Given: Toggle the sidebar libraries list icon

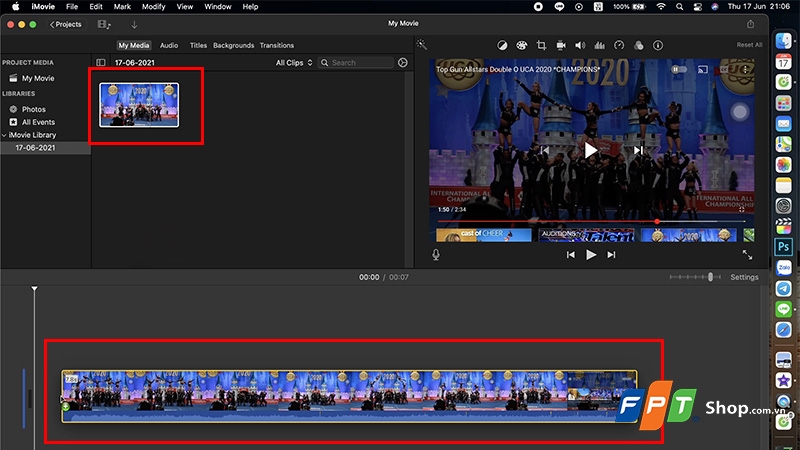Looking at the screenshot, I should [101, 62].
